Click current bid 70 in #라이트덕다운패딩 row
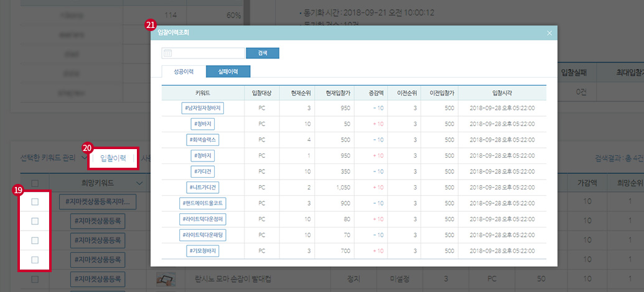644x292 pixels. coord(347,235)
